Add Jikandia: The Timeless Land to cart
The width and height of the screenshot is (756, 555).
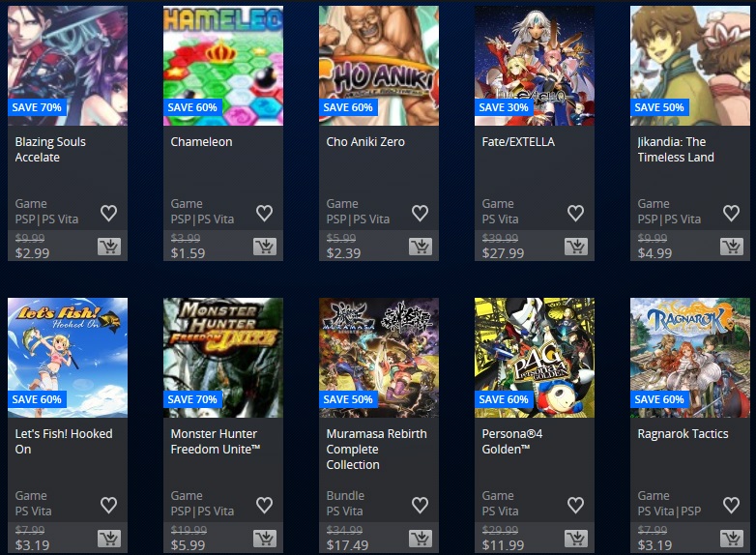[x=732, y=247]
